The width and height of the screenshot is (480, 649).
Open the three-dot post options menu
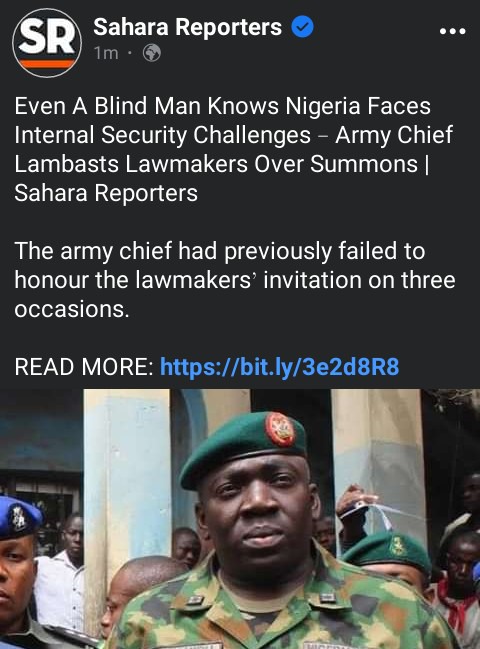[453, 31]
